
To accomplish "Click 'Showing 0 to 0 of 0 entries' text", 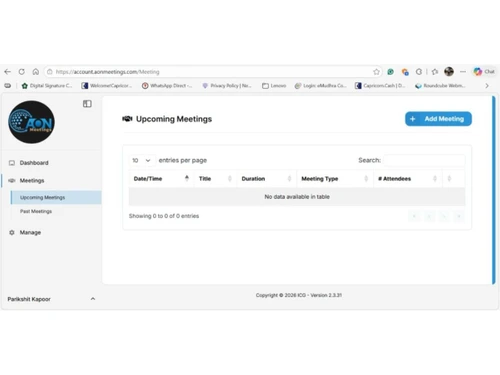I will [x=164, y=216].
